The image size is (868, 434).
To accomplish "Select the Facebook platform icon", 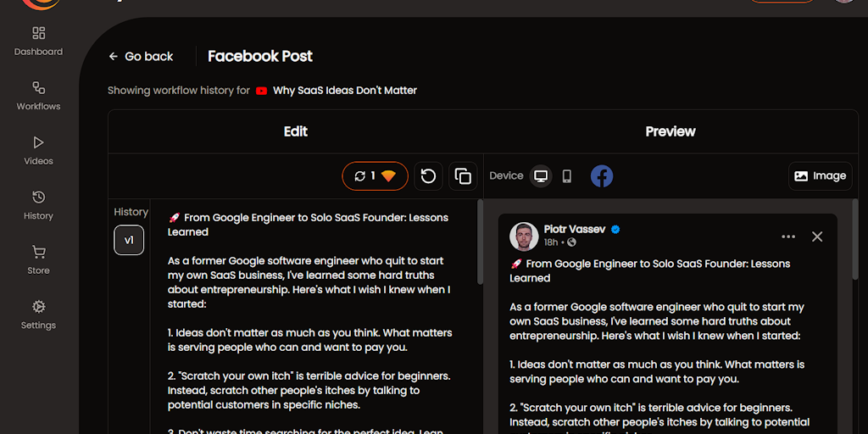I will coord(601,176).
